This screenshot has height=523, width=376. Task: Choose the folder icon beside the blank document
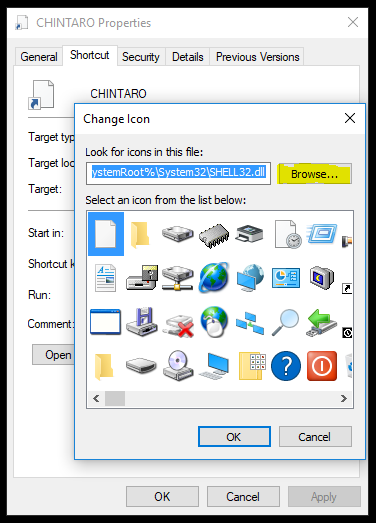[x=140, y=235]
